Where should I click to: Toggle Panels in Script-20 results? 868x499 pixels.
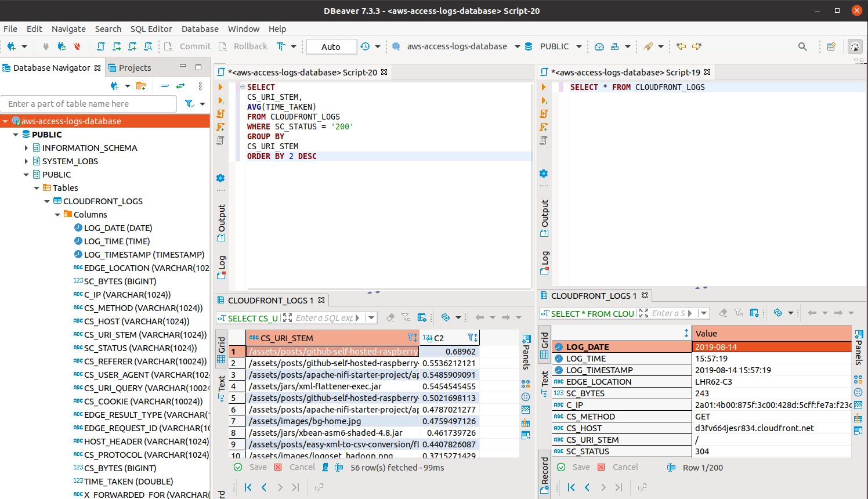point(526,352)
